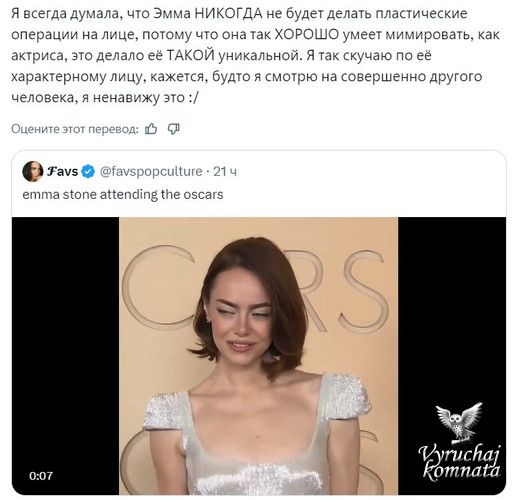Click the ':/' emoticon ending the post

(193, 98)
